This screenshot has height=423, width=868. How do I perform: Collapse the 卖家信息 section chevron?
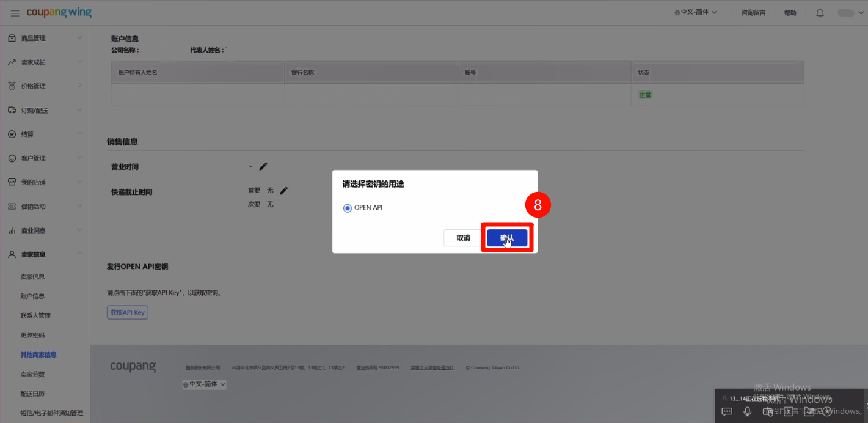point(79,254)
